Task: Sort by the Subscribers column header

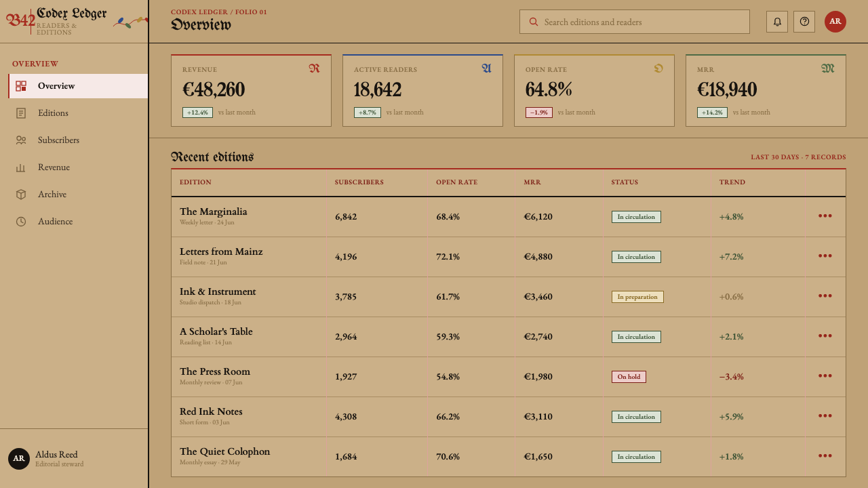Action: [x=359, y=182]
